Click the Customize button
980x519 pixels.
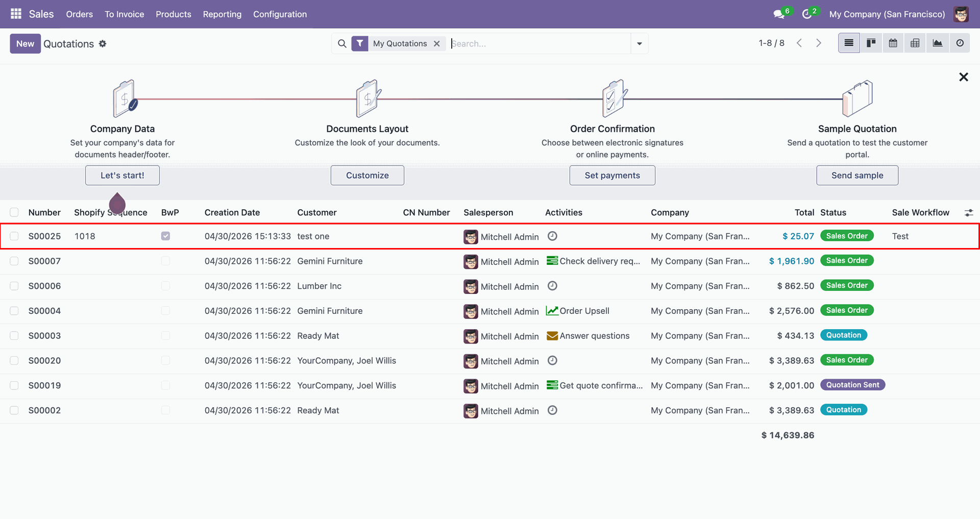tap(367, 176)
